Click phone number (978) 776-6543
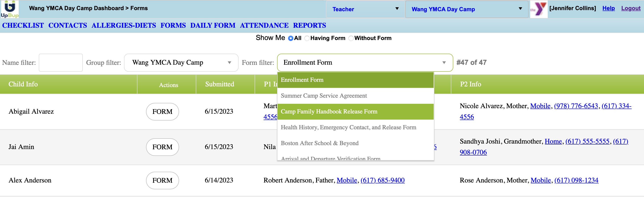Image resolution: width=644 pixels, height=197 pixels. [576, 106]
